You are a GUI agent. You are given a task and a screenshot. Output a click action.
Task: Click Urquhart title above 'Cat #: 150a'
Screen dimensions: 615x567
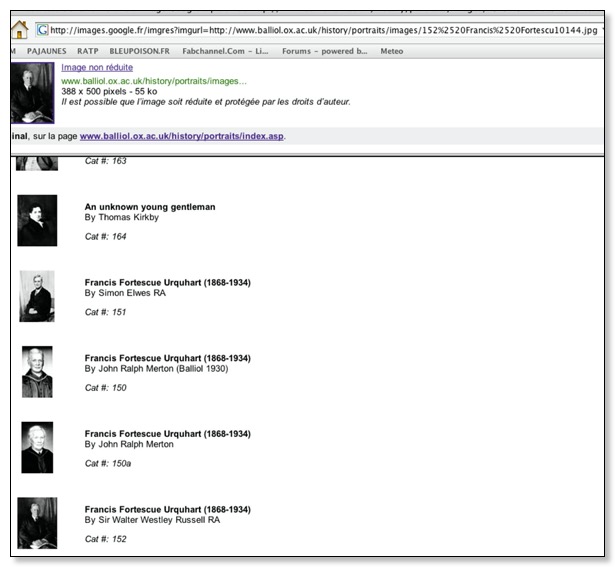click(x=167, y=434)
